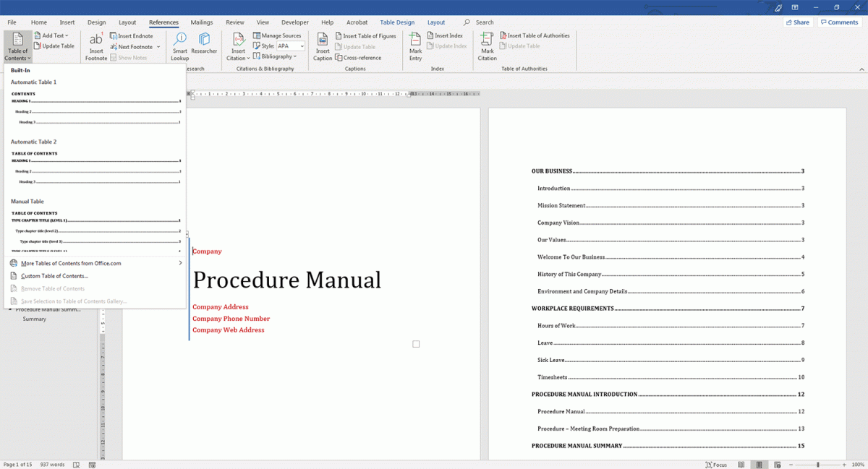Click Page 1 of 15 indicator

(18, 465)
